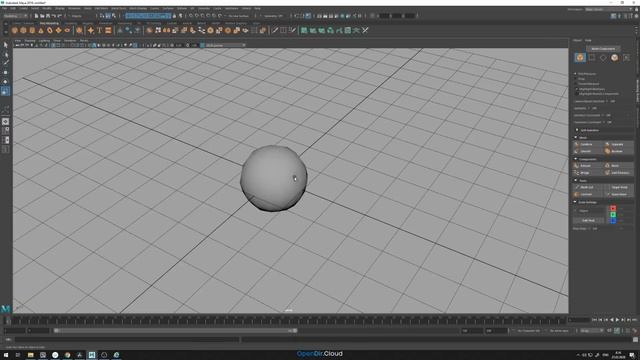
Task: Open the Windows Start menu
Action: [6, 355]
